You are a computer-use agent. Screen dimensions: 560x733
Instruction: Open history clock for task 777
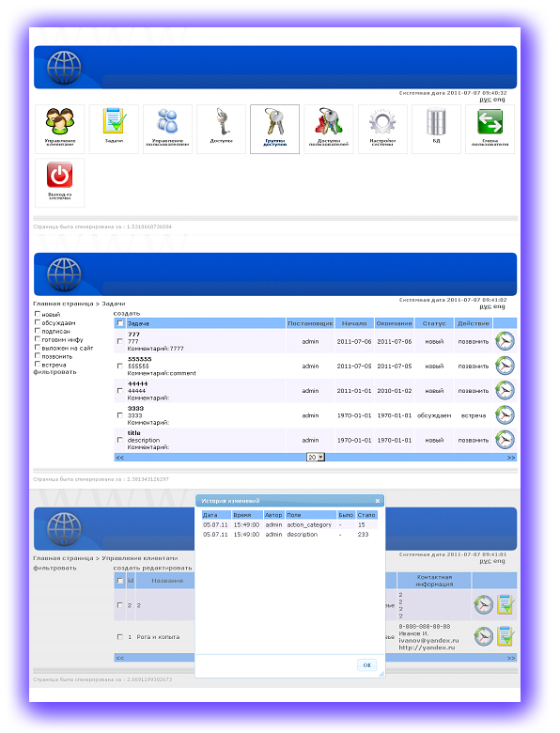pyautogui.click(x=505, y=341)
